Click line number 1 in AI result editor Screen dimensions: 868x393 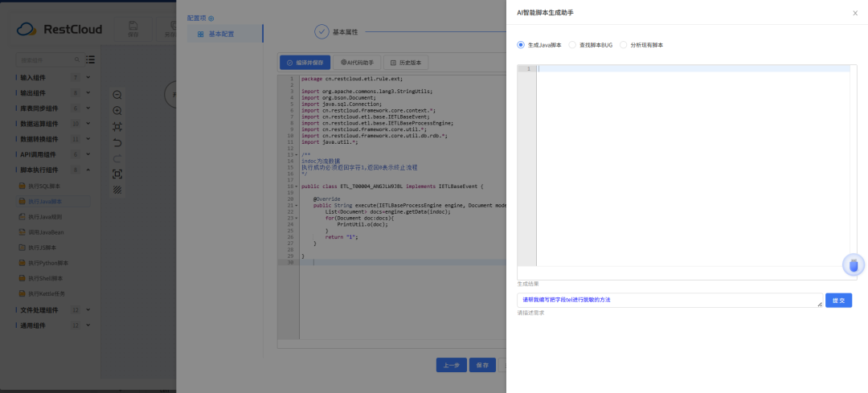click(529, 68)
